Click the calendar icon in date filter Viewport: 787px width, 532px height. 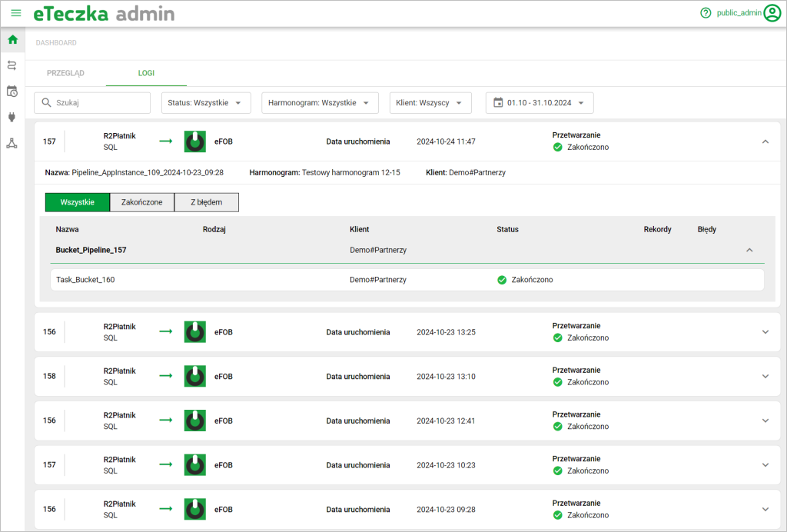[x=498, y=102]
